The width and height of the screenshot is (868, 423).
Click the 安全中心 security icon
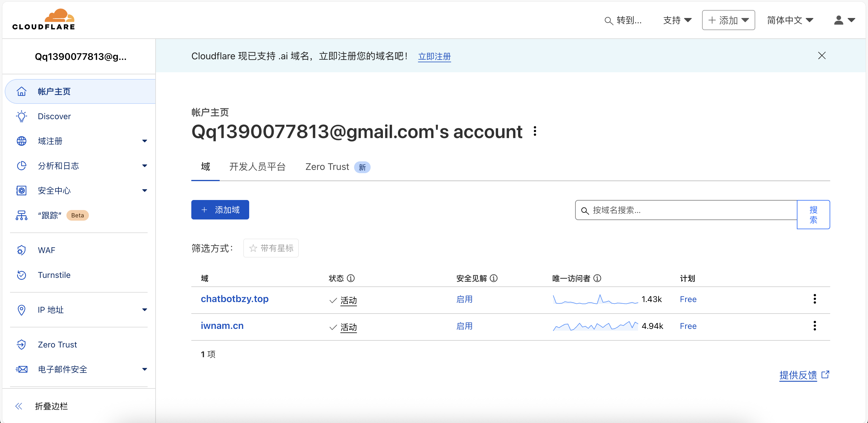22,191
